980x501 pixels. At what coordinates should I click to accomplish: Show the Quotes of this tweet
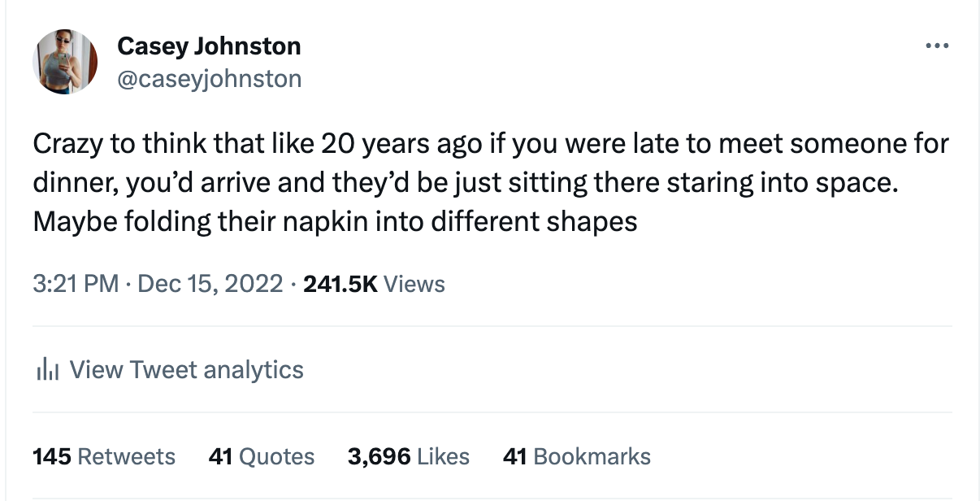click(276, 456)
